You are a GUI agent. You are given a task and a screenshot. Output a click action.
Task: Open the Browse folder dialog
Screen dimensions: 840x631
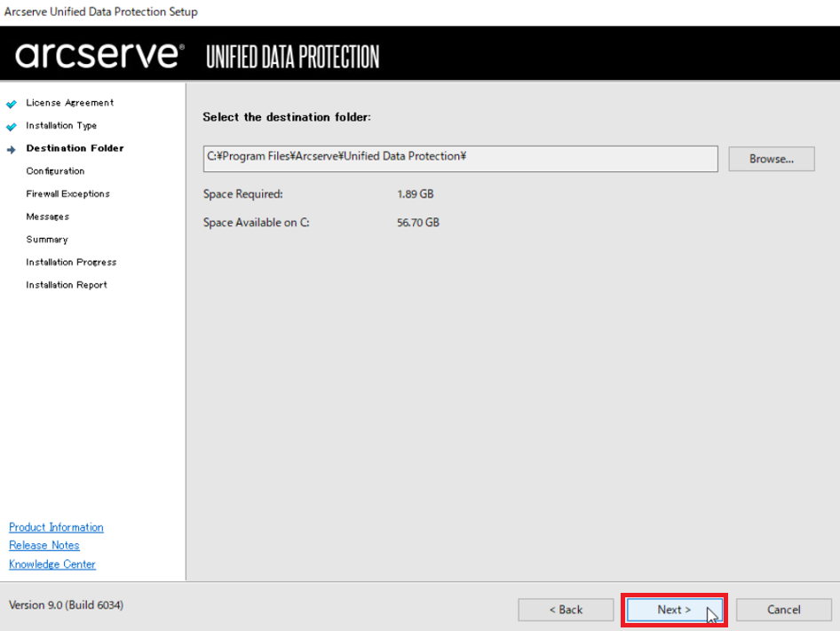coord(772,159)
